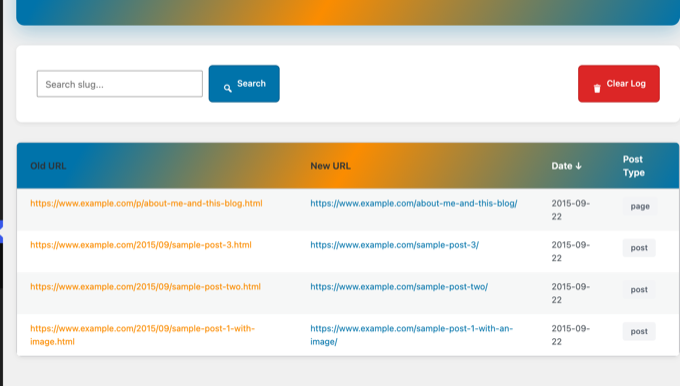Open new URL sample-post-two/
Image resolution: width=680 pixels, height=386 pixels.
tap(399, 287)
